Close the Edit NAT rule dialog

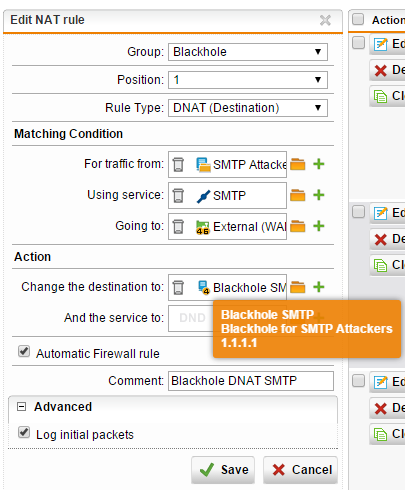pos(325,20)
